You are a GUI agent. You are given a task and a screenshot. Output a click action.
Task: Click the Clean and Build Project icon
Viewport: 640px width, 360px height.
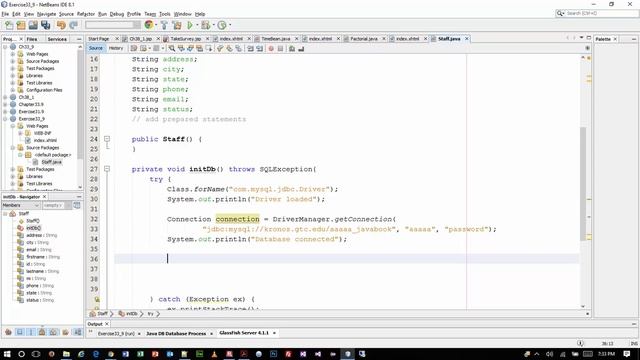(x=177, y=25)
